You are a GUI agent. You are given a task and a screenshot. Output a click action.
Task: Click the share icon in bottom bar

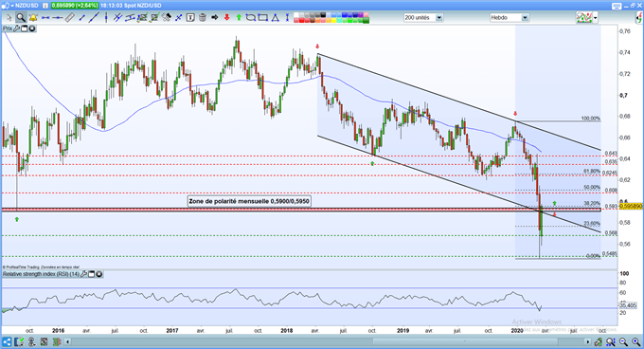click(x=7, y=341)
